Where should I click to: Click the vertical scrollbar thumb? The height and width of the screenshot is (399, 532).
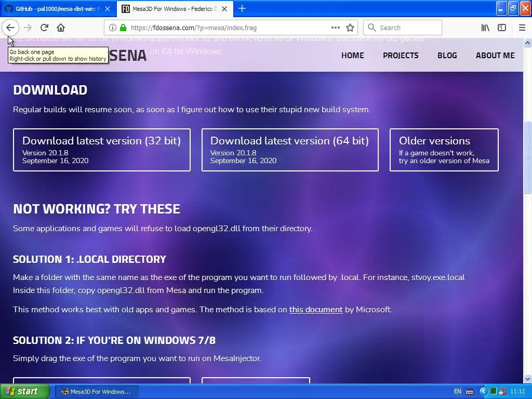(528, 157)
